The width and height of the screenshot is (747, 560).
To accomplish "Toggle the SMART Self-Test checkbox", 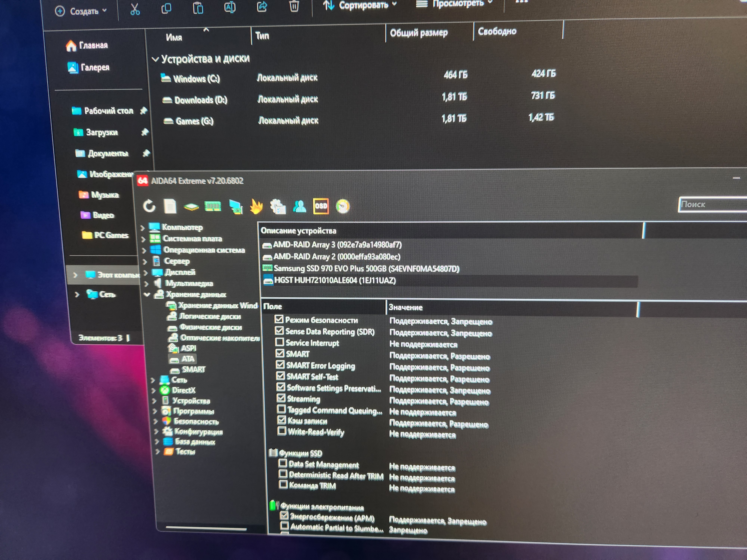I will click(x=280, y=376).
